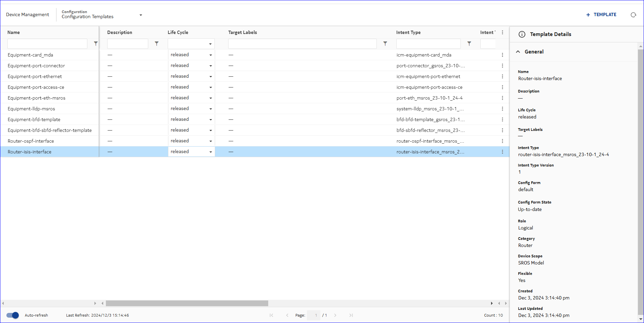Click Device Management in the header
Image resolution: width=644 pixels, height=323 pixels.
coord(28,15)
